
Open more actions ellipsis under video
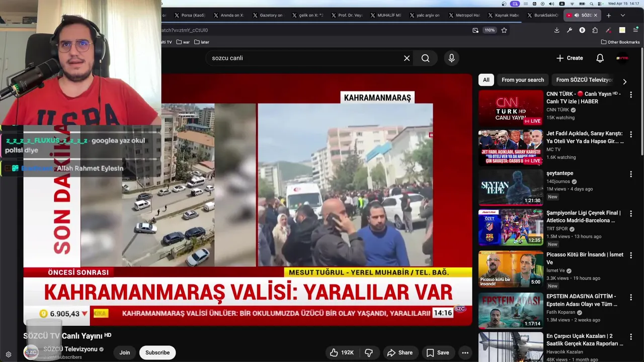coord(465,353)
